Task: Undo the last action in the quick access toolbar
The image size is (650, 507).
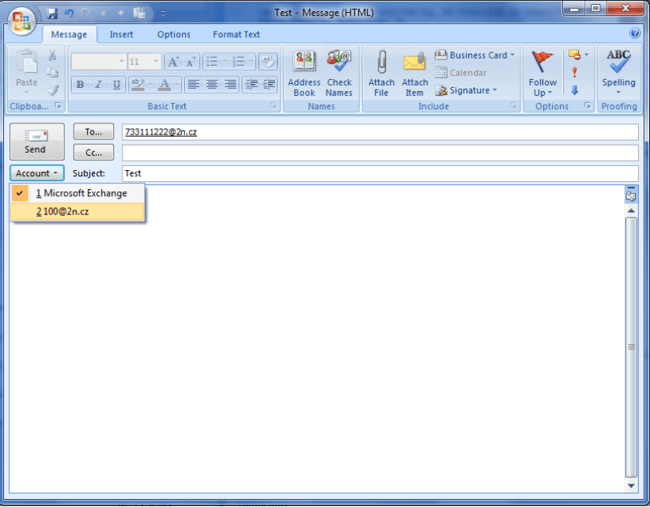Action: [x=69, y=13]
